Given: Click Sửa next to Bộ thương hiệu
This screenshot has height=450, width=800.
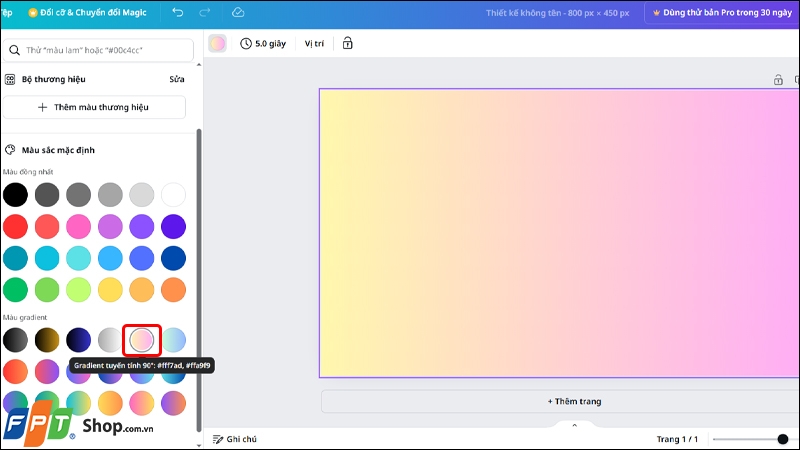Looking at the screenshot, I should point(177,79).
